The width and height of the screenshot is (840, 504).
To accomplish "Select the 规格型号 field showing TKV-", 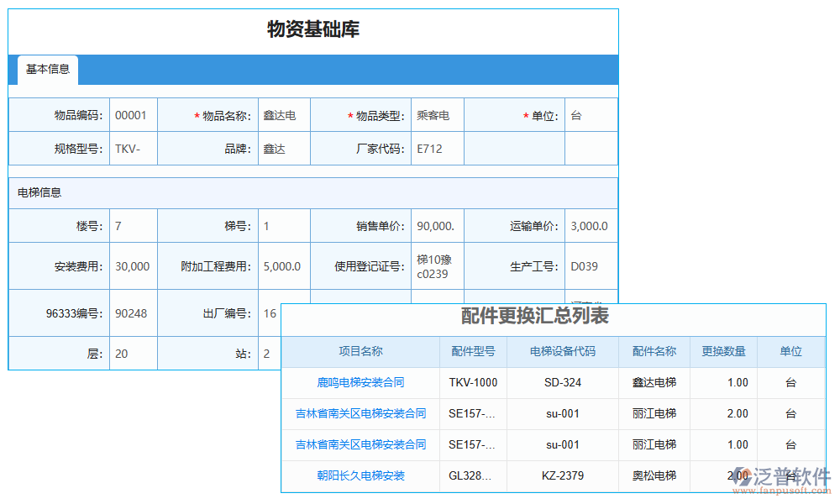I will pyautogui.click(x=132, y=149).
